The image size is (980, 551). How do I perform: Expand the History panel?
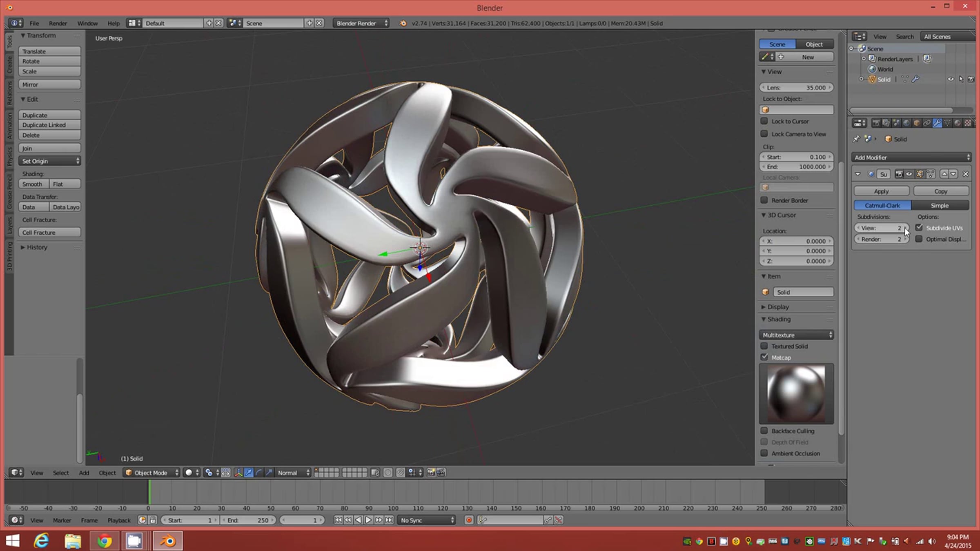37,247
